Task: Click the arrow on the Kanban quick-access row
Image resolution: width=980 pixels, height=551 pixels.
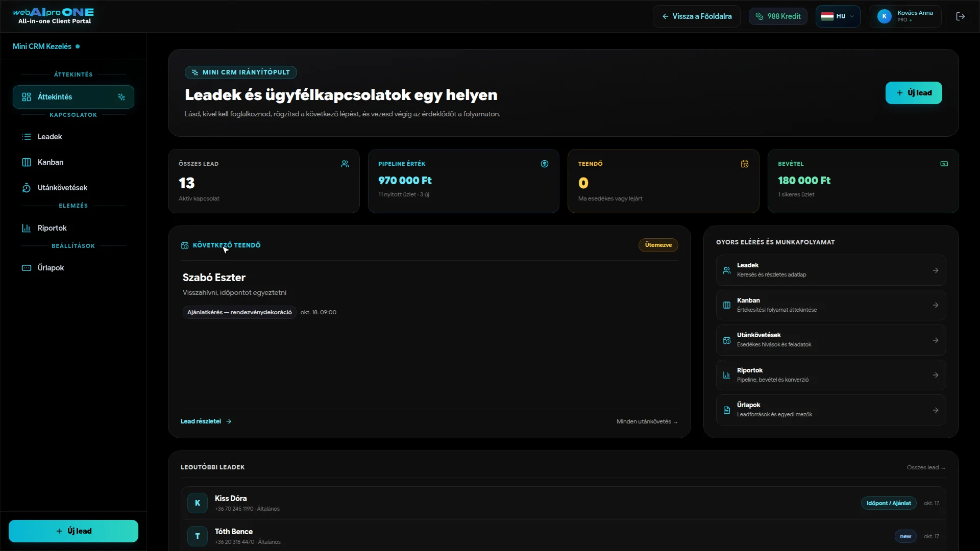Action: pyautogui.click(x=936, y=305)
